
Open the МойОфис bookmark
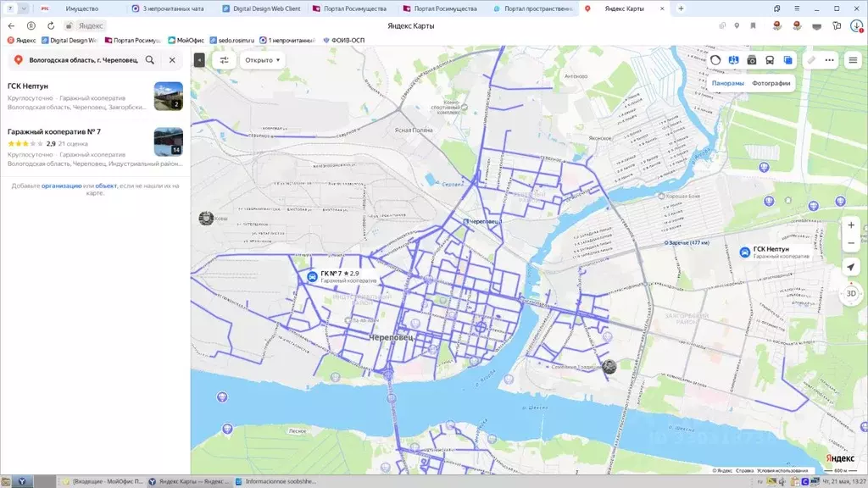click(186, 41)
